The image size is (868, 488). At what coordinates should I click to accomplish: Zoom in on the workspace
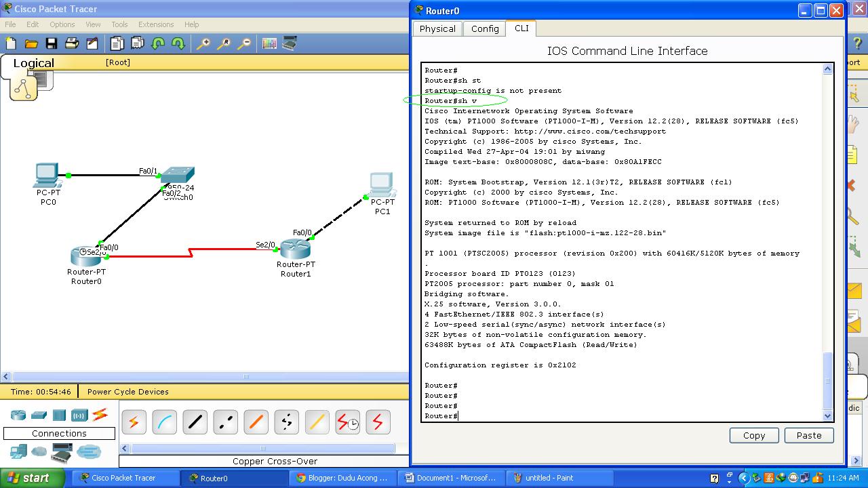(x=203, y=43)
